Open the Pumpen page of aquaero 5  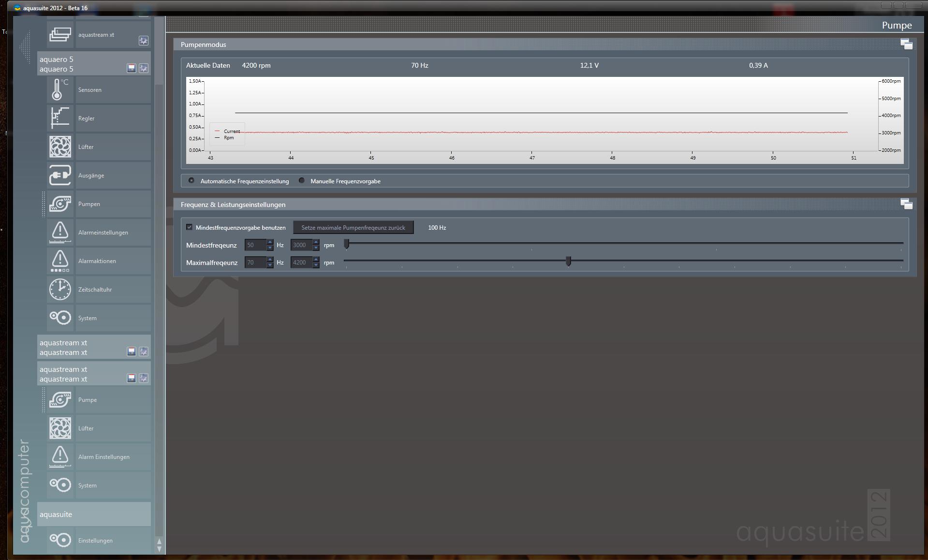pos(99,204)
